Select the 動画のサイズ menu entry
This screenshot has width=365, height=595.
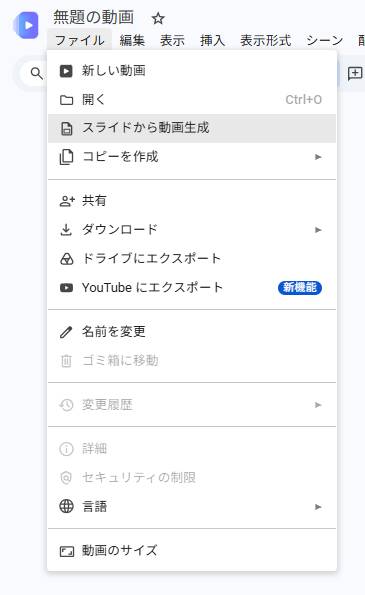point(192,551)
